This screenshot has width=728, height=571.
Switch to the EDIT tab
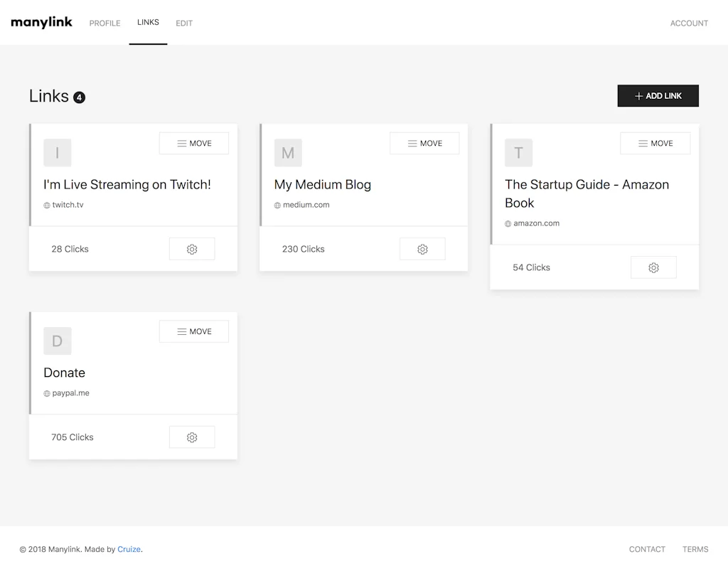(184, 23)
